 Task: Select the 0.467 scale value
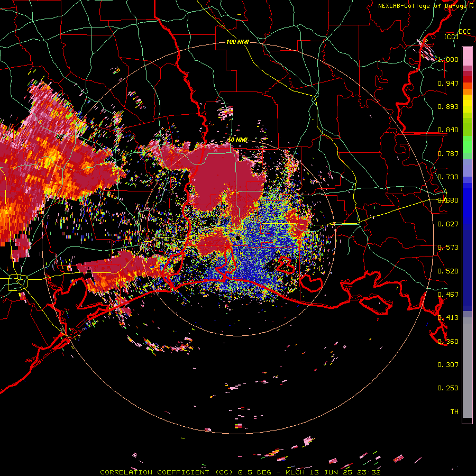tap(448, 295)
